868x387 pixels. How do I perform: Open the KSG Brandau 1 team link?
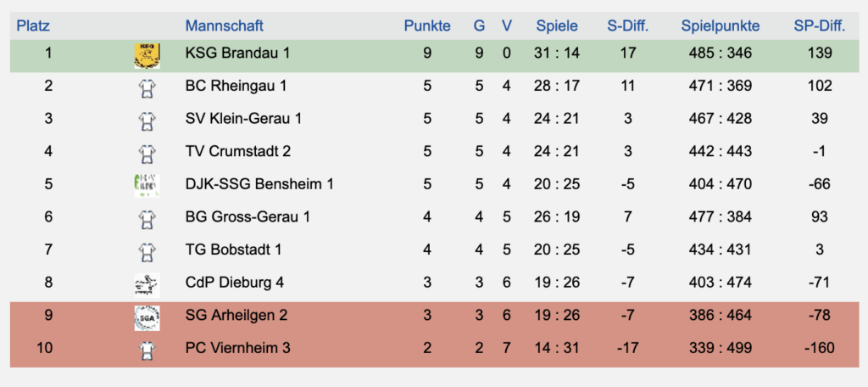tap(237, 53)
